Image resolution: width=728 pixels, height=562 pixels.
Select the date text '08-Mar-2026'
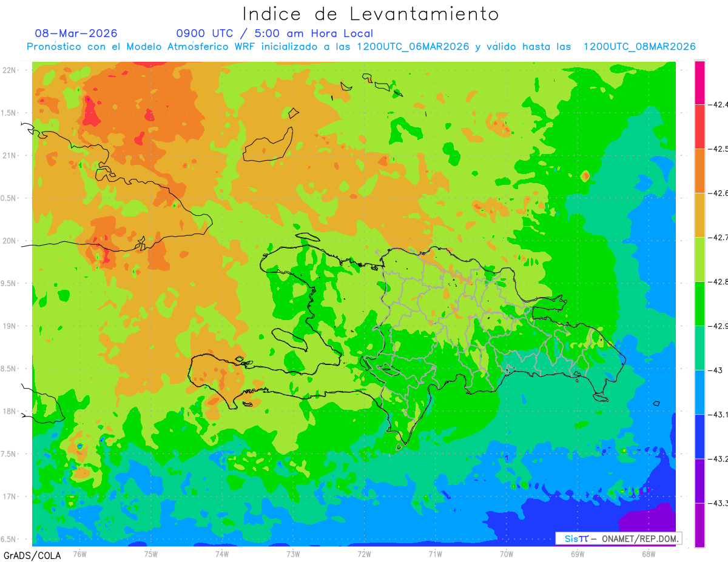point(76,33)
